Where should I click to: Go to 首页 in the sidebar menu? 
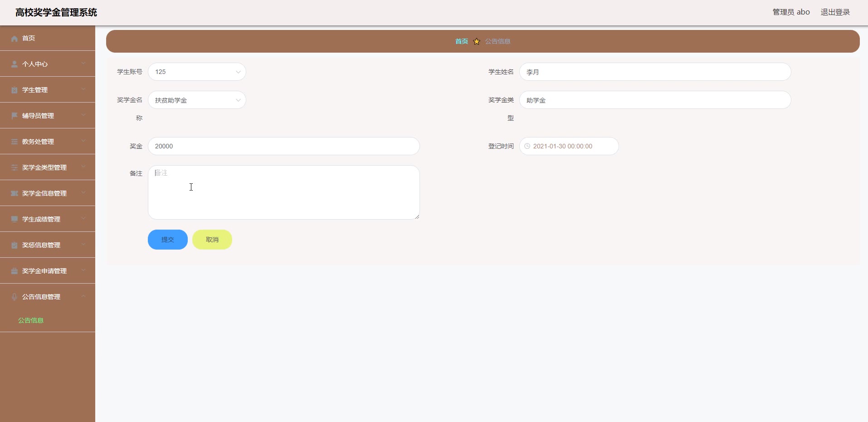(x=48, y=38)
